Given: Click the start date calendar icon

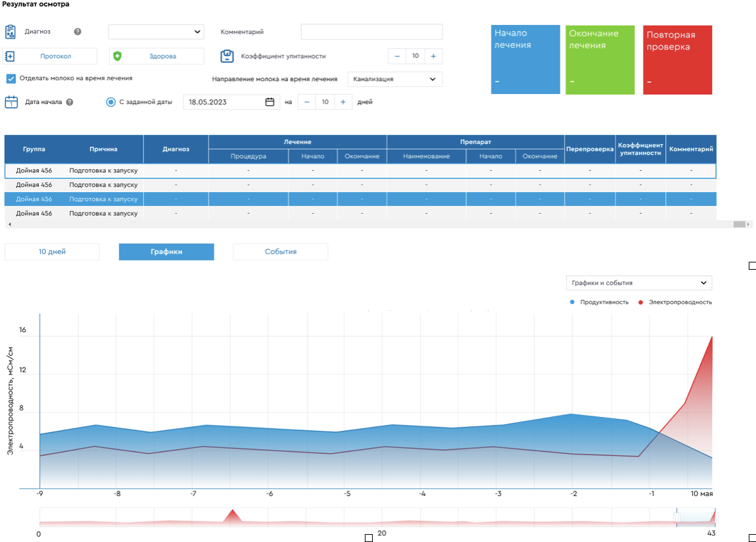Looking at the screenshot, I should (11, 102).
